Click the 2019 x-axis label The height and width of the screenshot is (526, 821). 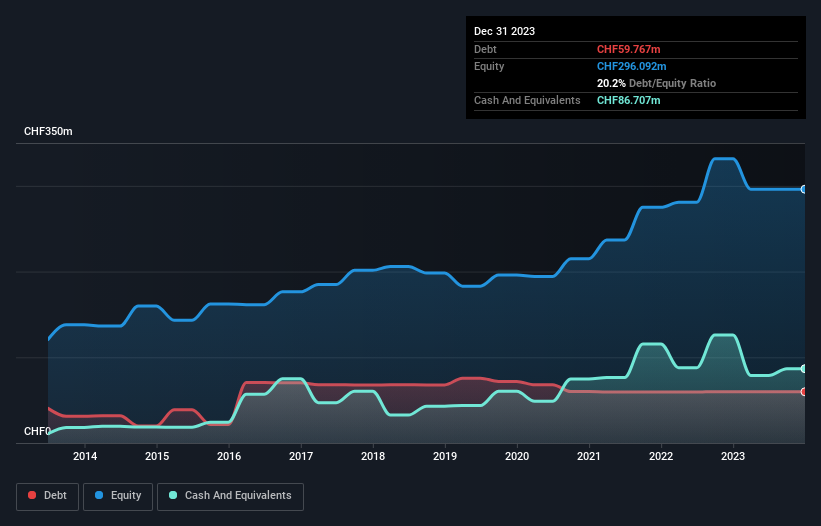pos(445,456)
